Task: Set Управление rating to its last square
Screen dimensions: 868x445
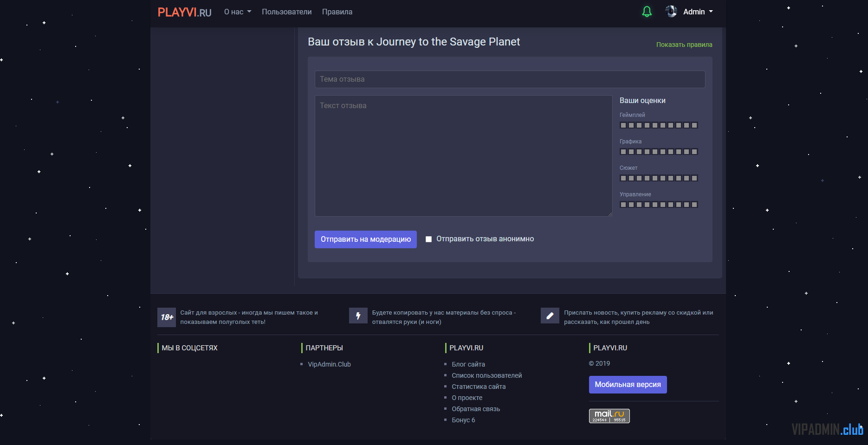Action: 694,205
